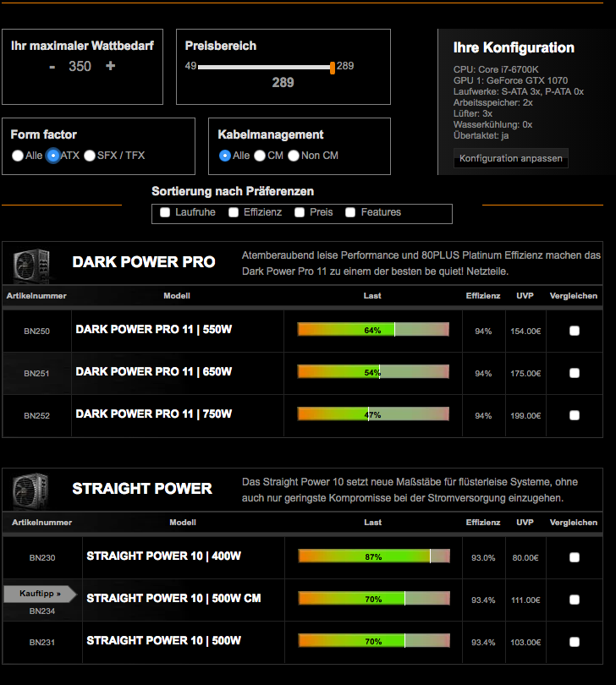The image size is (616, 685).
Task: Click the DARK POWER PRO series heading
Action: [144, 262]
